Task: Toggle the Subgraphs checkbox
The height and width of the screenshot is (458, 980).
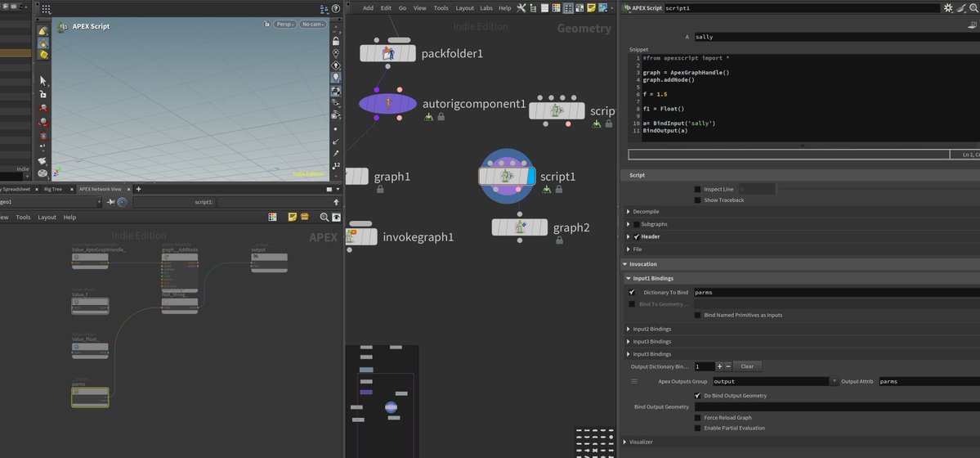Action: [637, 224]
